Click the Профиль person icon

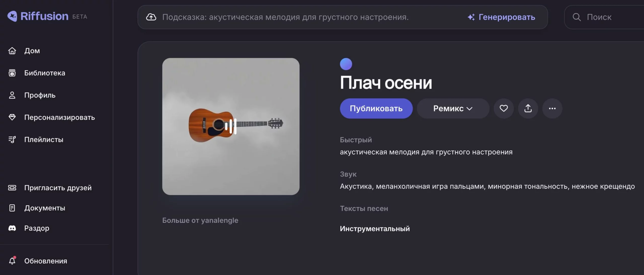coord(12,95)
